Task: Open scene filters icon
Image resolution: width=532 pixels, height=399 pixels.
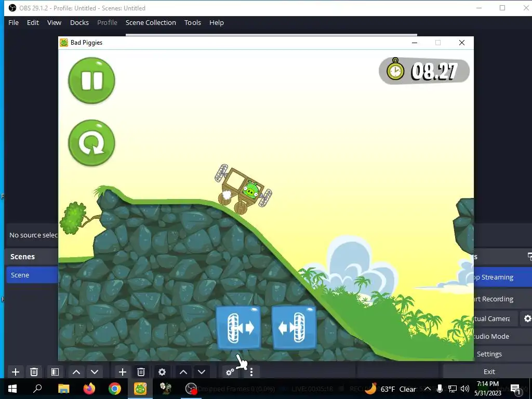Action: (x=55, y=372)
